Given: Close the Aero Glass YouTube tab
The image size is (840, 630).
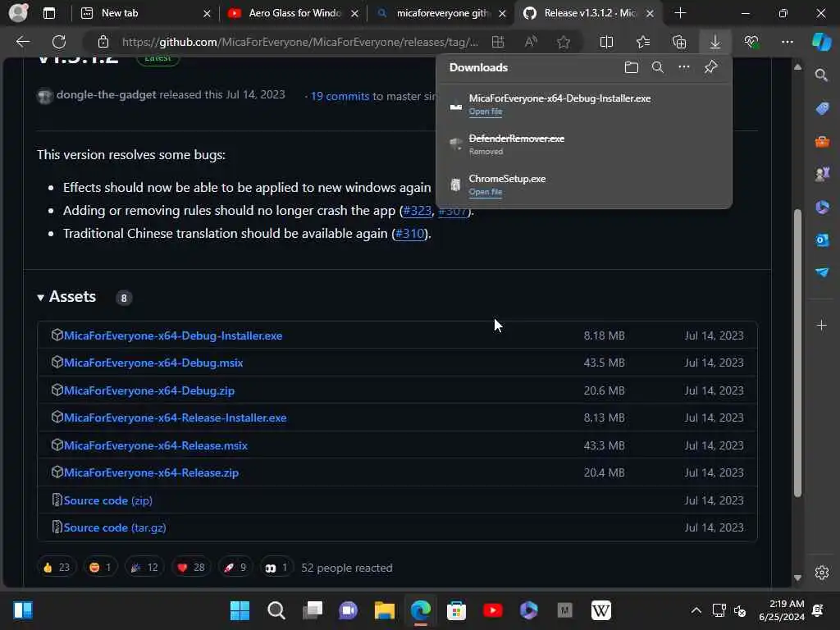Looking at the screenshot, I should tap(354, 13).
